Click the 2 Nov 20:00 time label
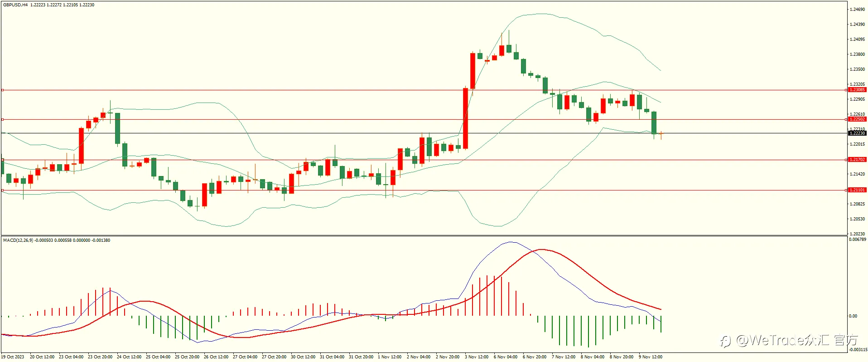The width and height of the screenshot is (868, 362). click(x=448, y=357)
